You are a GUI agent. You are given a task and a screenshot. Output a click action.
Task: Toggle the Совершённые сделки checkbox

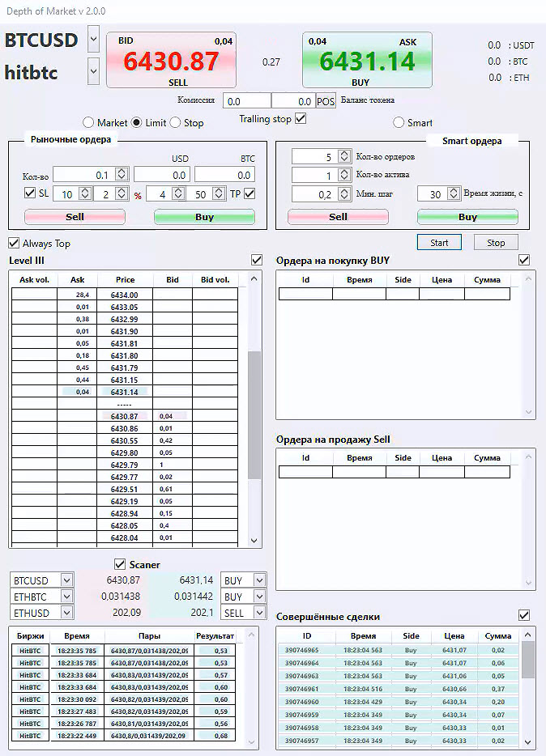(x=524, y=615)
